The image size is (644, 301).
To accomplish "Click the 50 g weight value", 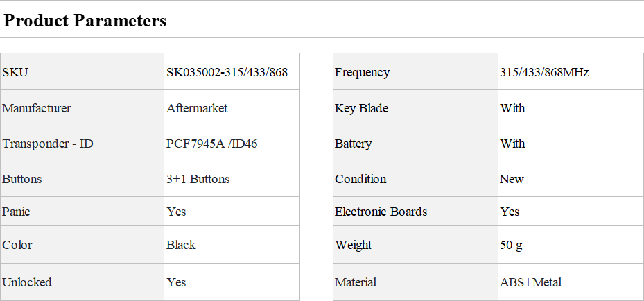I will point(512,245).
